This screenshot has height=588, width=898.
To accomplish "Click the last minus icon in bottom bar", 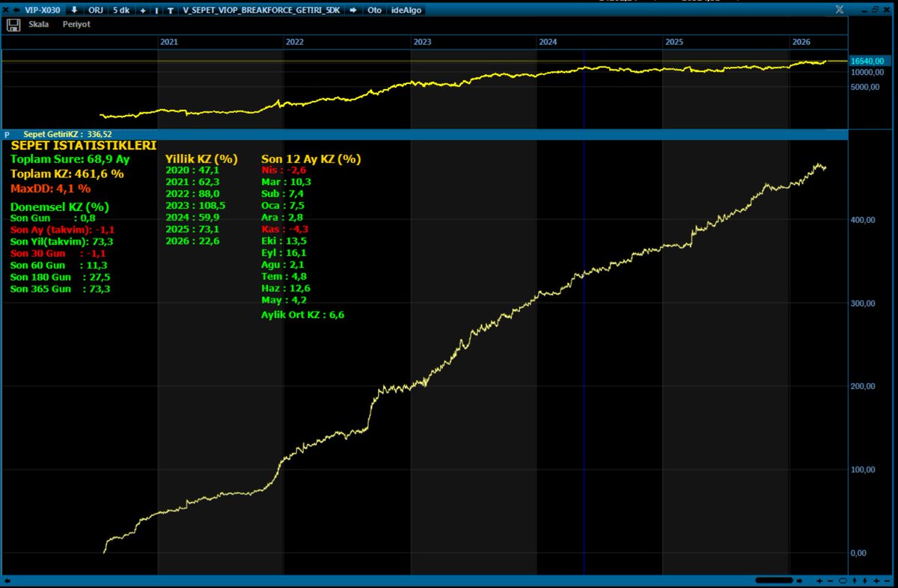I will [x=888, y=581].
